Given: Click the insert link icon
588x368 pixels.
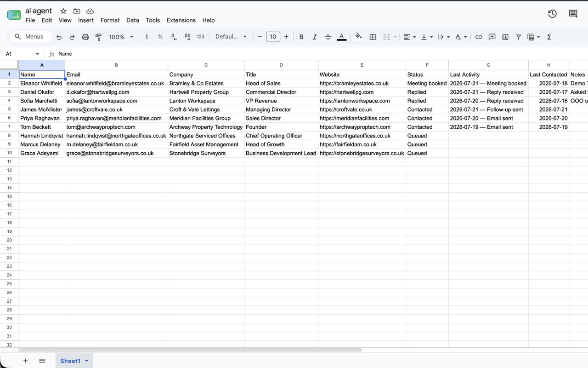Looking at the screenshot, I should click(x=479, y=37).
